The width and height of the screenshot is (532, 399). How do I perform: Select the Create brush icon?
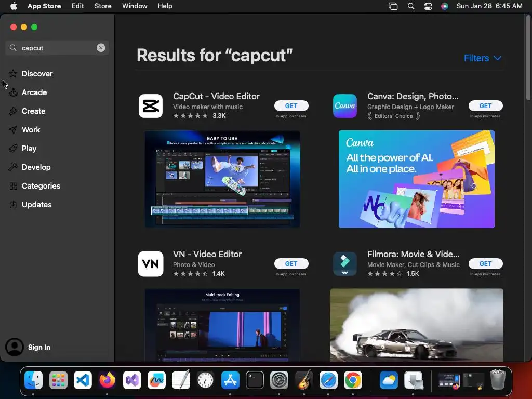coord(13,111)
